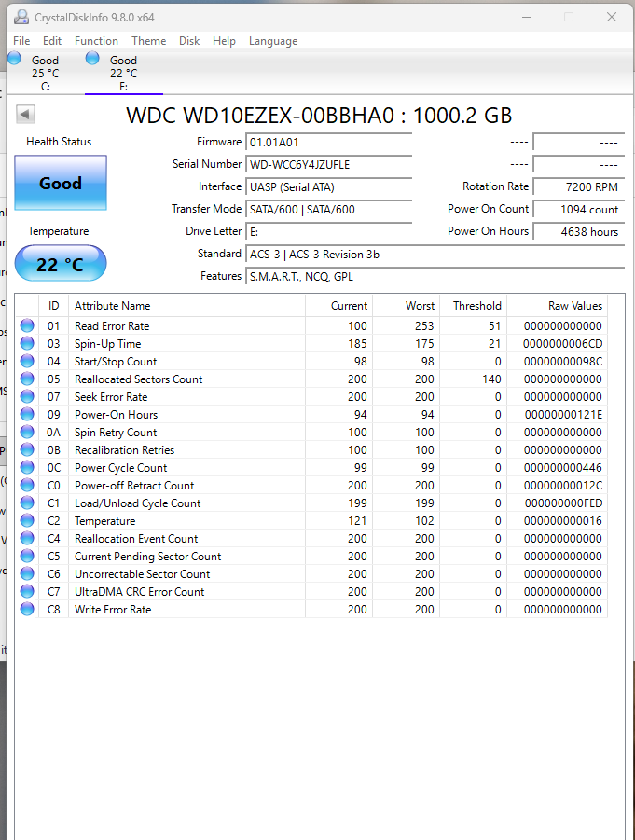This screenshot has width=635, height=840.
Task: Click raw value 00000000121E
Action: [563, 415]
